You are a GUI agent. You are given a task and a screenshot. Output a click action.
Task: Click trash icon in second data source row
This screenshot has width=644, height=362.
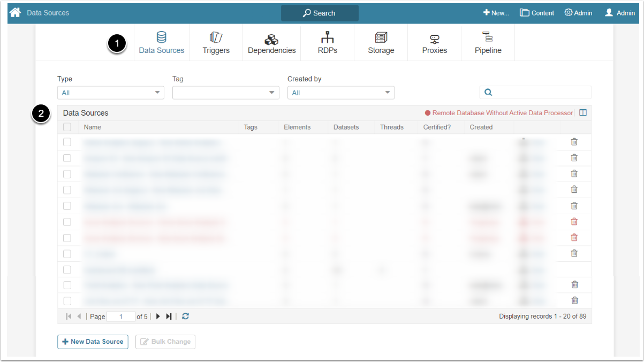click(574, 158)
